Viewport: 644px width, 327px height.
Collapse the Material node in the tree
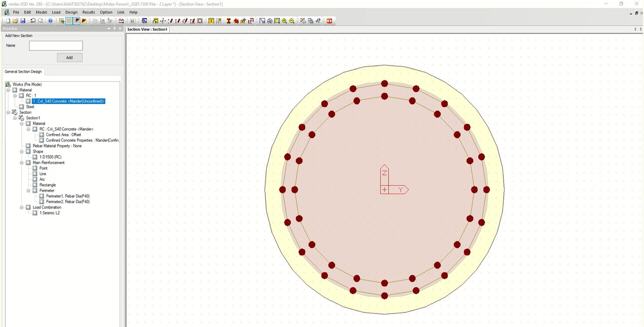pyautogui.click(x=8, y=90)
